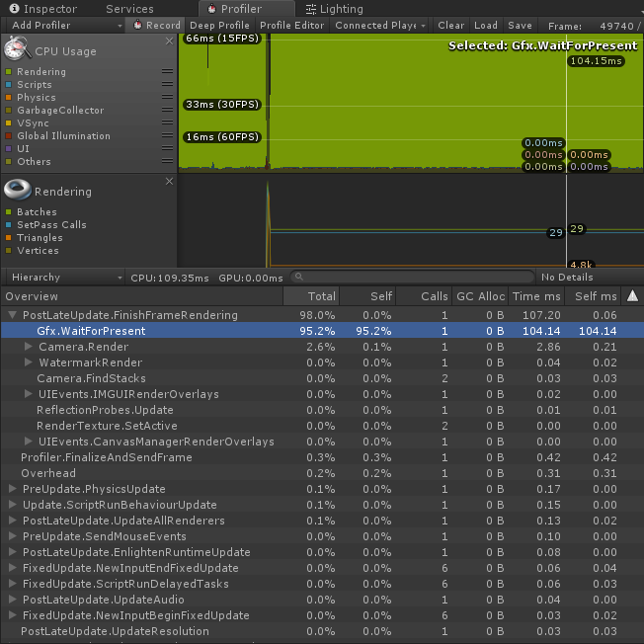Click the warning triangle column header
This screenshot has width=644, height=644.
tap(632, 295)
